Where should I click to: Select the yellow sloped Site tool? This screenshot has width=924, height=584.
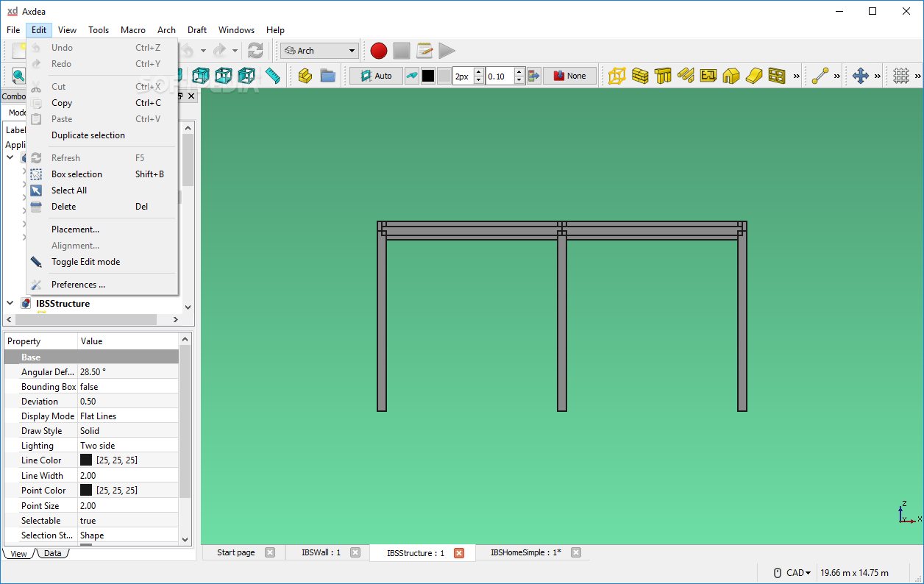(x=754, y=76)
